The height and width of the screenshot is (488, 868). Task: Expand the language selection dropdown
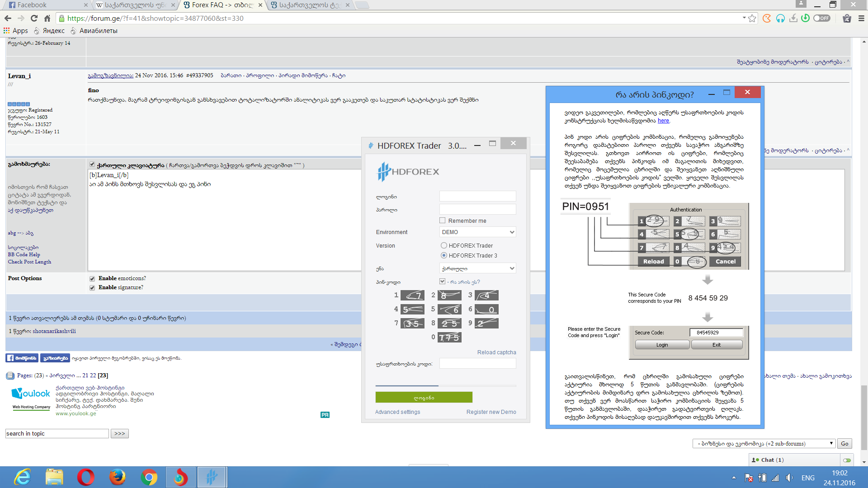[x=477, y=268]
